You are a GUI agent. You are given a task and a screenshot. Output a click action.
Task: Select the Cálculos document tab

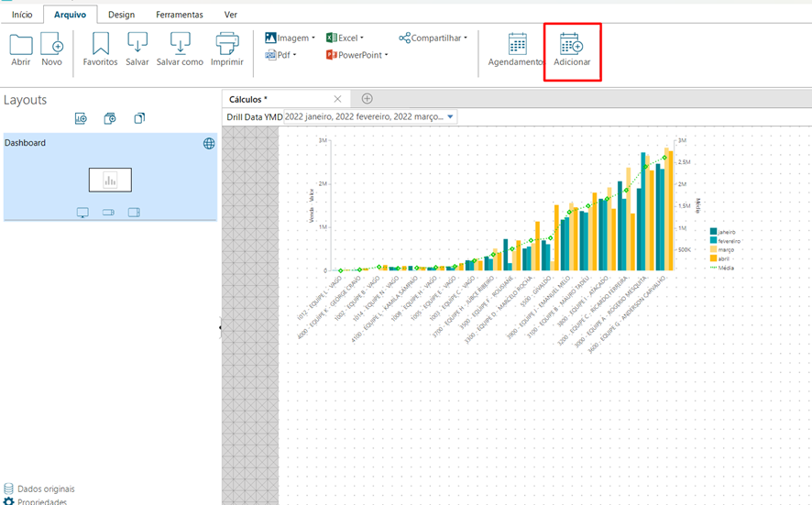[x=286, y=99]
